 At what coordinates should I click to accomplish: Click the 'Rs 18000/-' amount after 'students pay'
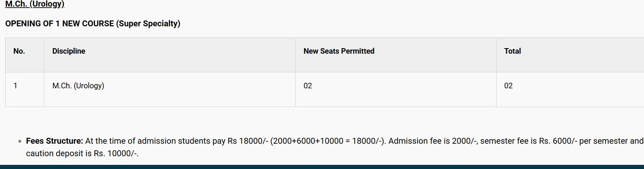point(247,141)
